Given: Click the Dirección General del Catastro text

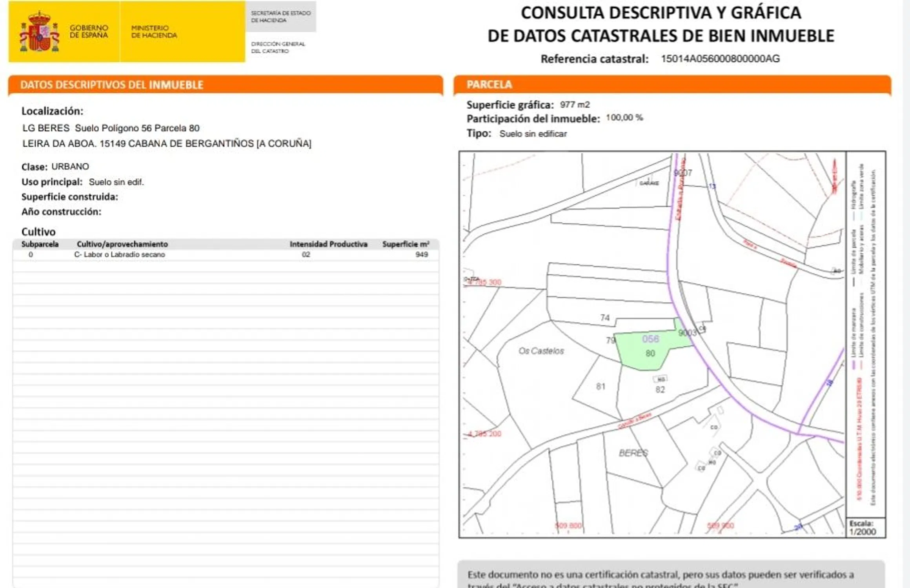Looking at the screenshot, I should tap(278, 47).
